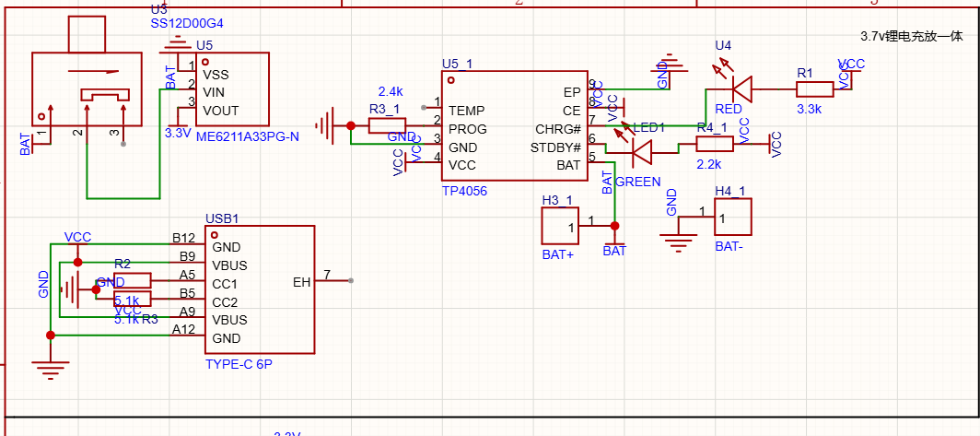
Task: Select the H3_1 BAT+ header box
Action: point(559,226)
